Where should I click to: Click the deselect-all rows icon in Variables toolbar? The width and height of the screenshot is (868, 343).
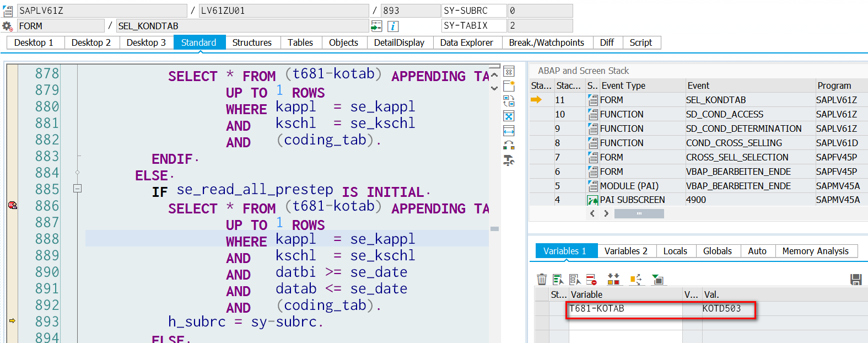pos(575,280)
